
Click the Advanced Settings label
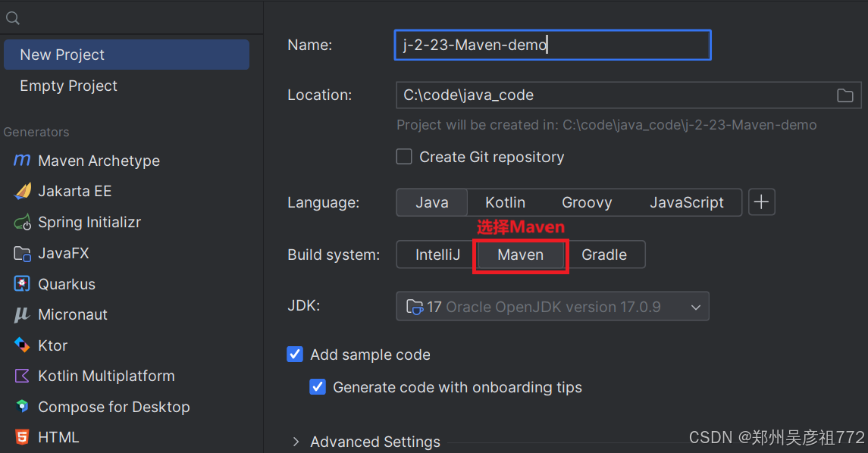375,442
